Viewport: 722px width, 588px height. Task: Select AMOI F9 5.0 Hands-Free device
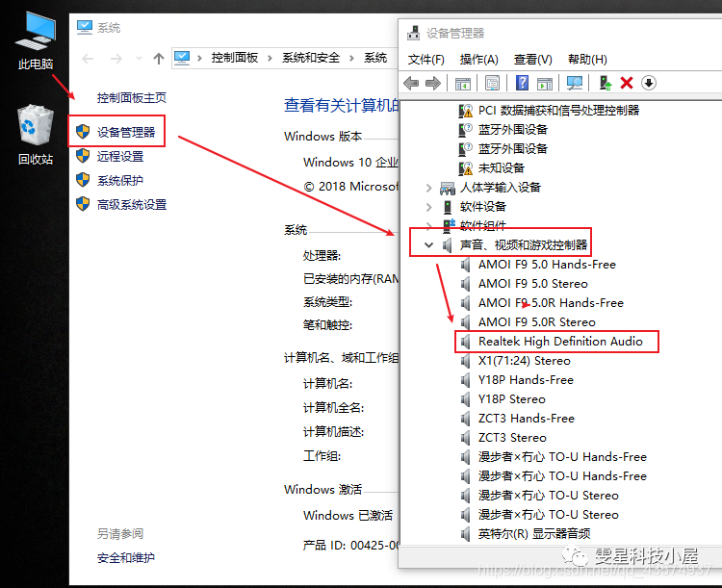pos(547,265)
